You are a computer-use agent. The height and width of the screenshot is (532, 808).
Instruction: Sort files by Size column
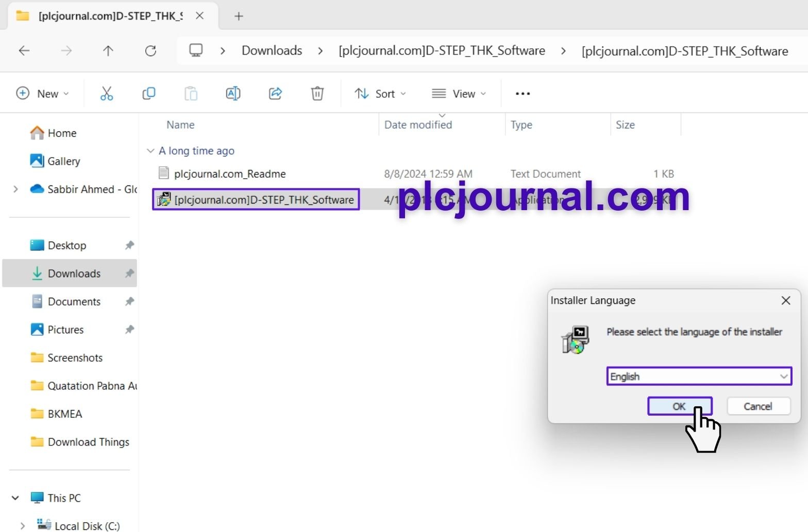click(x=625, y=125)
